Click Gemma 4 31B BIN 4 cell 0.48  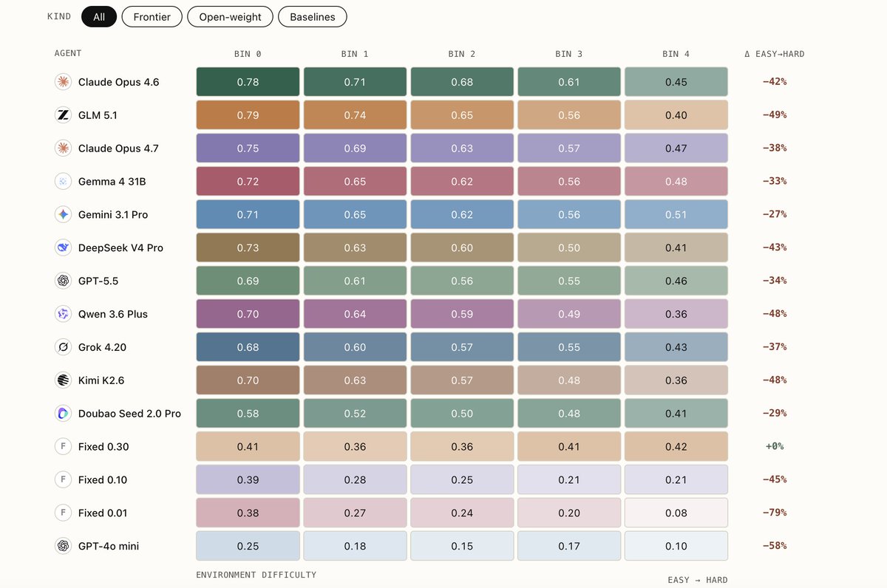(x=676, y=182)
